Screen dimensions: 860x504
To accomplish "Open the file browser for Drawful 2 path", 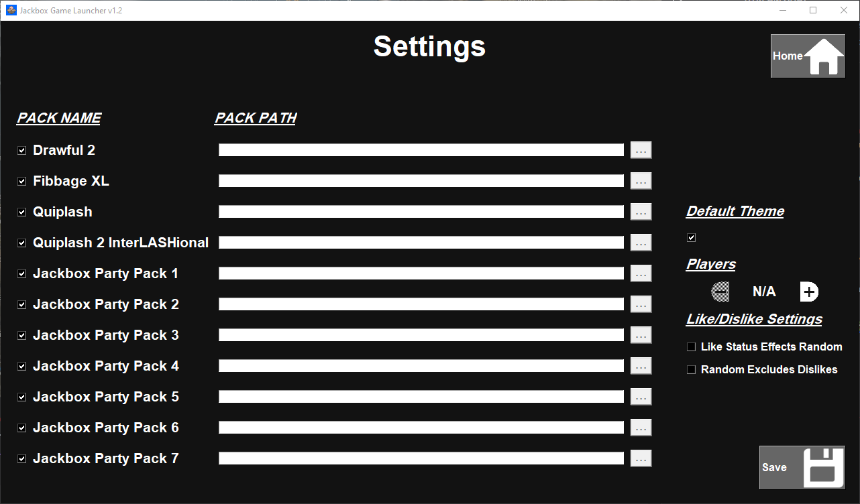I will (x=641, y=149).
